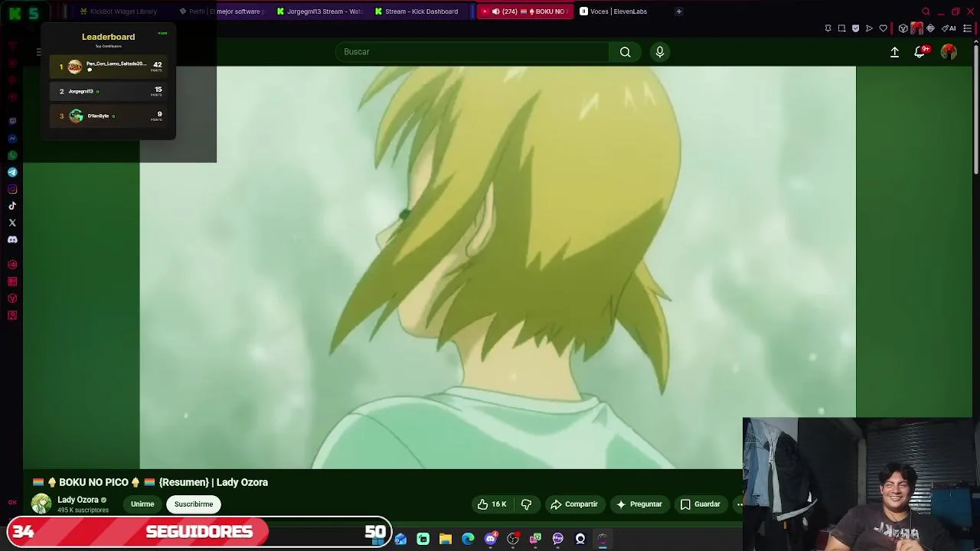Switch to the KickBot Widget Library tab

tap(119, 11)
